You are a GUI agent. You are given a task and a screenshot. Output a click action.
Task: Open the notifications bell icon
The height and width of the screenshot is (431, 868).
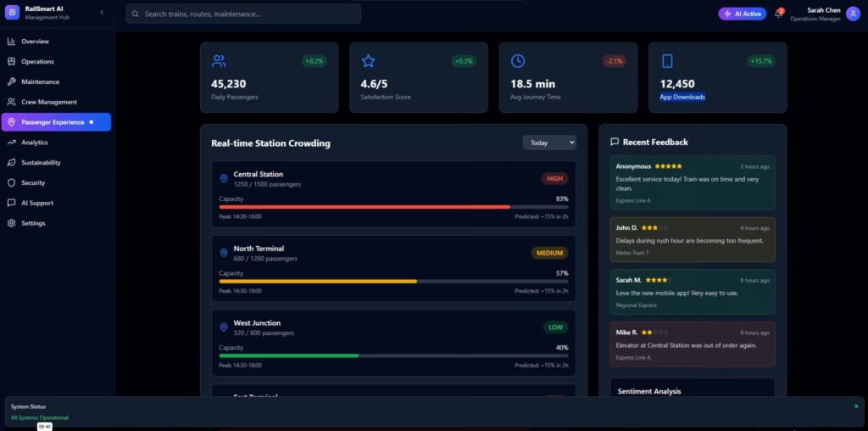(x=778, y=14)
